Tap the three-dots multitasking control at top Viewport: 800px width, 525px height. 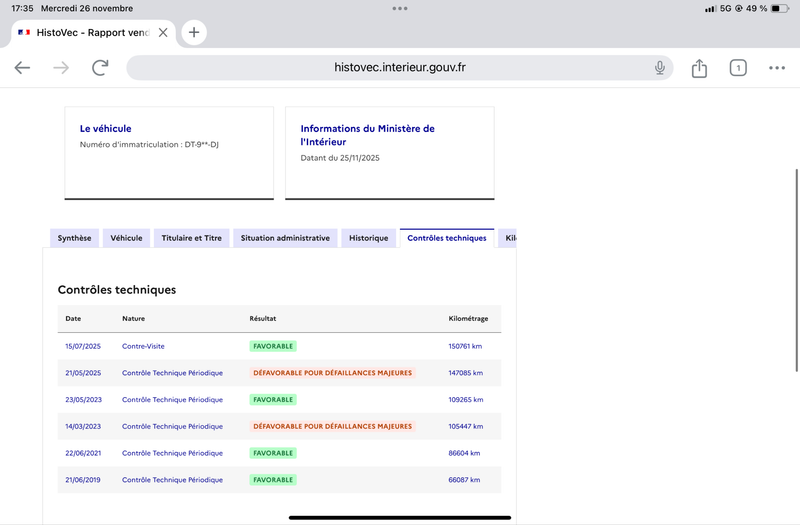(x=400, y=8)
